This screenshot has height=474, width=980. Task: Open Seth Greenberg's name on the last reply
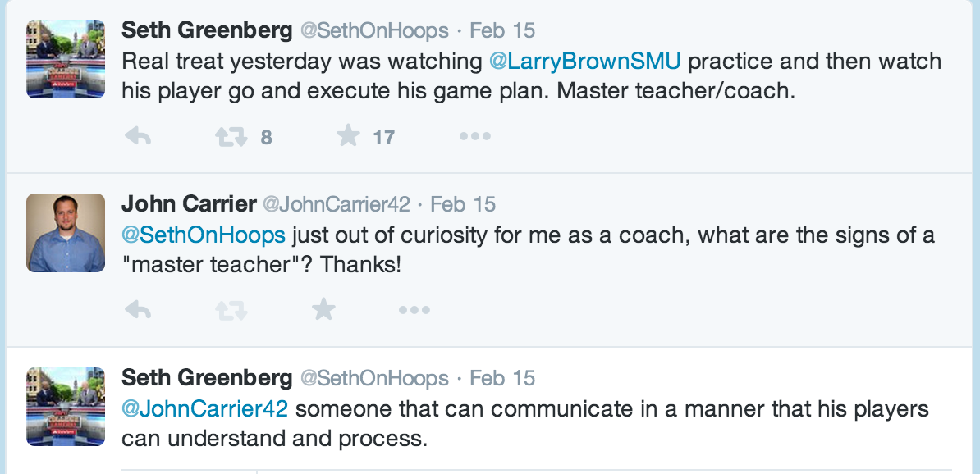click(207, 378)
